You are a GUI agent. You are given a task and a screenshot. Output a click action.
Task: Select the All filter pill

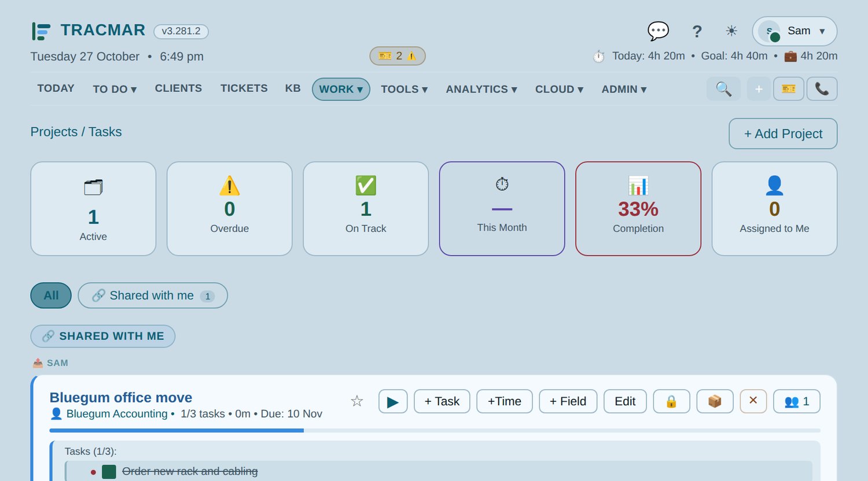tap(51, 295)
